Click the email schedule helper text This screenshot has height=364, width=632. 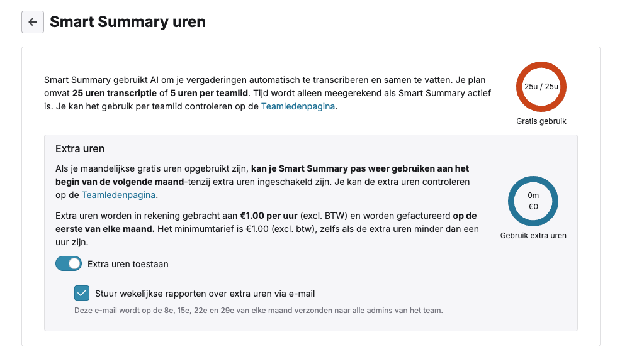[258, 311]
